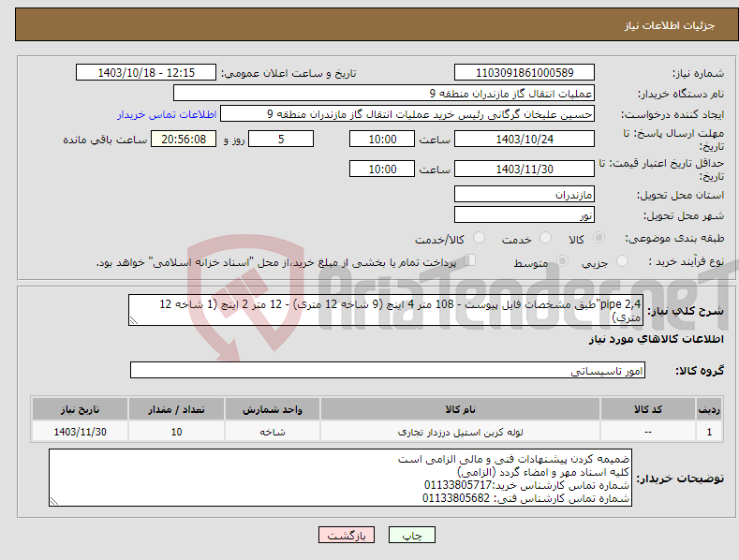
Task: Click item name لوله کربن استیل درزدار تجاری
Action: pos(461,432)
